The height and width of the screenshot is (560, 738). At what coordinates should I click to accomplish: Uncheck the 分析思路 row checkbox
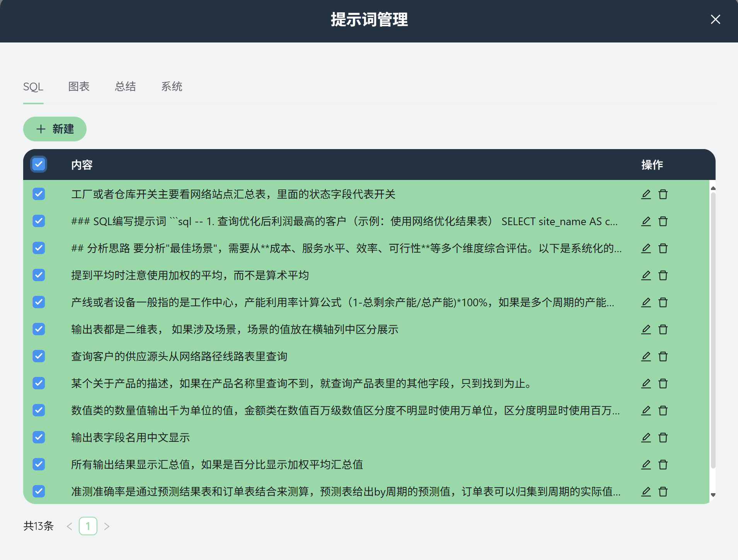[x=39, y=248]
